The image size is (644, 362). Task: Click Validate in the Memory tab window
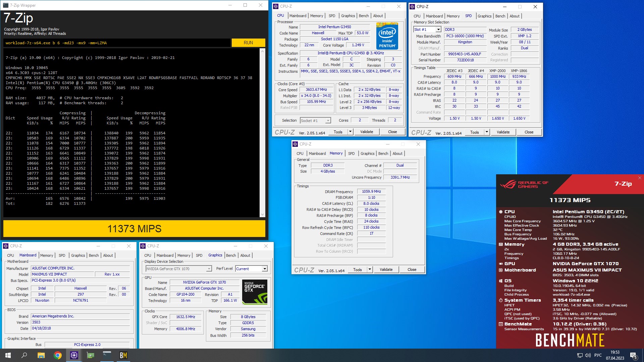386,269
